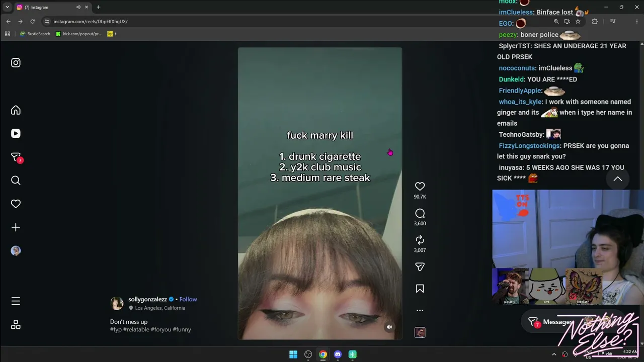Go forward in browser history
This screenshot has height=362, width=644.
click(x=20, y=22)
